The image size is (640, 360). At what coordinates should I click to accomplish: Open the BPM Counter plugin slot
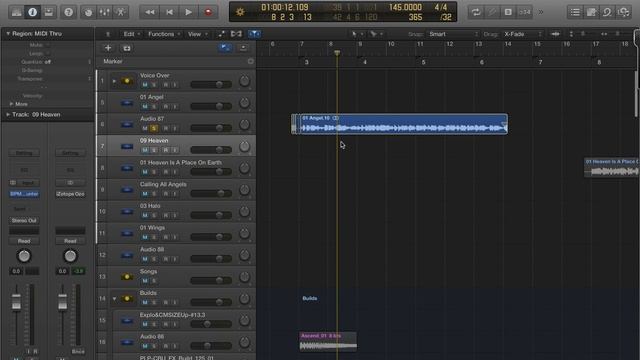tap(24, 194)
